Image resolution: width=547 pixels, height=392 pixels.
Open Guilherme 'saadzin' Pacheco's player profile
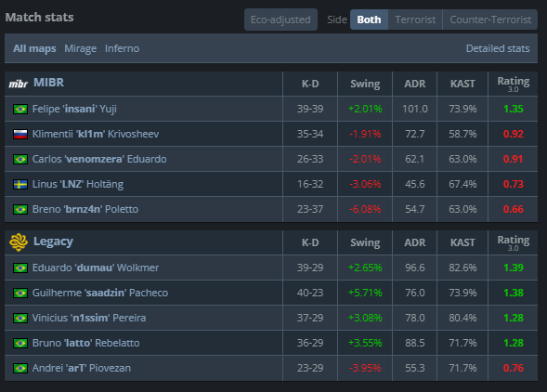tap(100, 293)
